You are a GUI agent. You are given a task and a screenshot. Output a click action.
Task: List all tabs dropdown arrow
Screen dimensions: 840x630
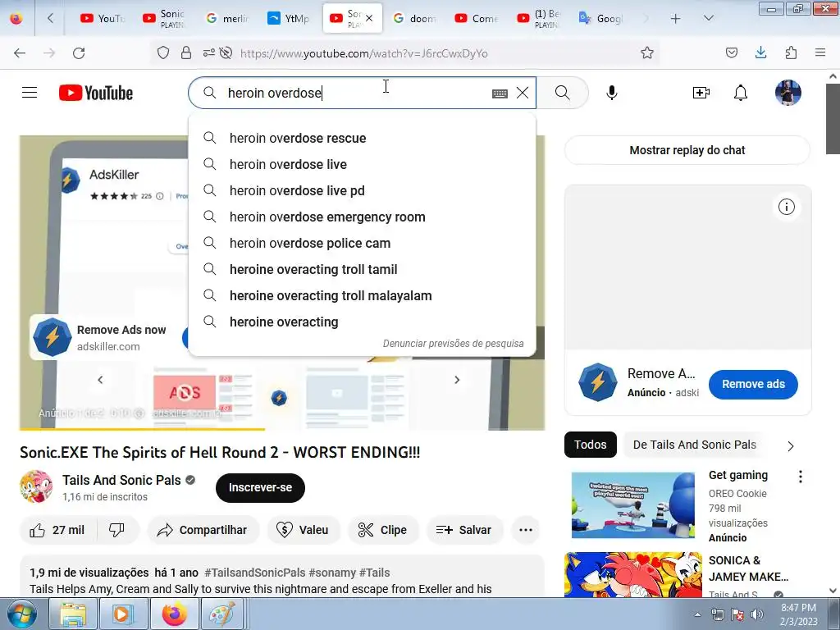tap(708, 18)
